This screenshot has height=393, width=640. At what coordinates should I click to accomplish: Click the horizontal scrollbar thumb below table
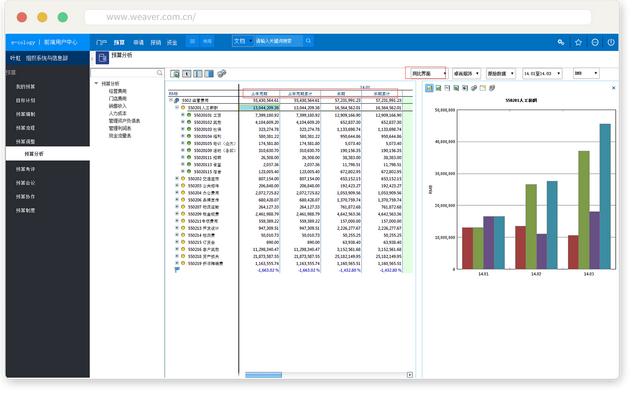tap(263, 375)
